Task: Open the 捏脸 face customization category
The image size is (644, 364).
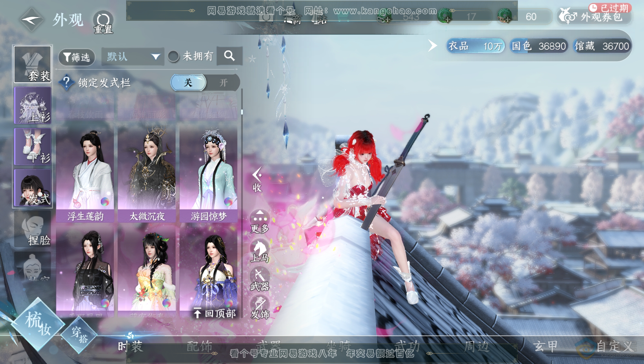Action: [x=33, y=229]
